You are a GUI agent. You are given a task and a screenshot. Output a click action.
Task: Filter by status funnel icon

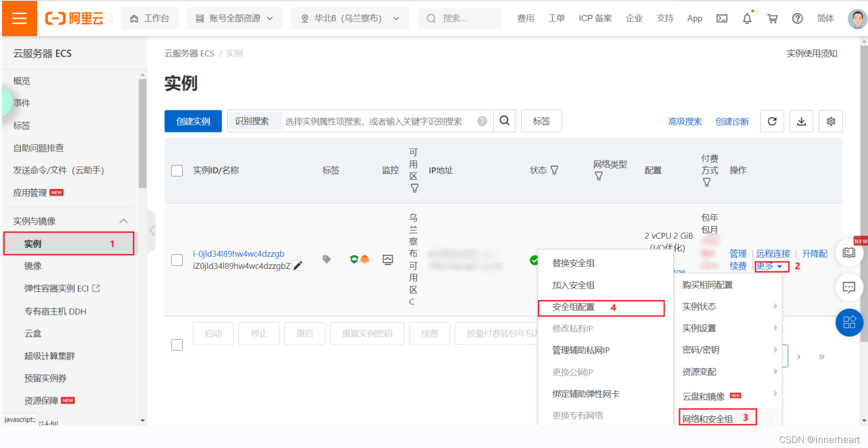[x=554, y=170]
